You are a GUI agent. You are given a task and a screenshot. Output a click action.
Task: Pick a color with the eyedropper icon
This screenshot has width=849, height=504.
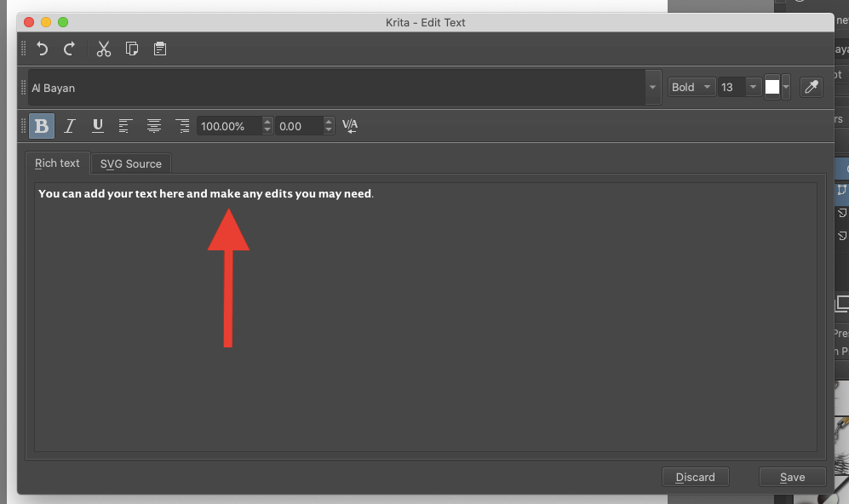[x=811, y=87]
